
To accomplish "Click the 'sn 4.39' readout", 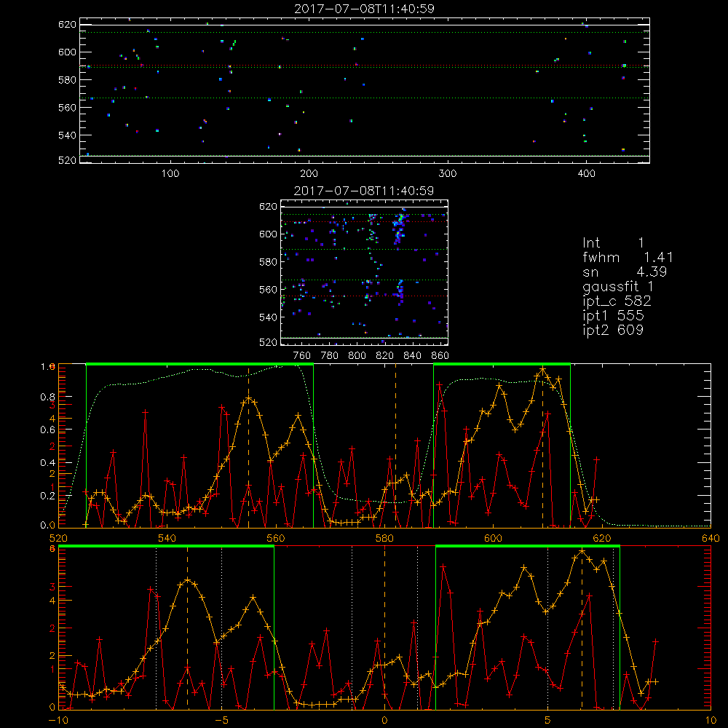I will (x=625, y=272).
